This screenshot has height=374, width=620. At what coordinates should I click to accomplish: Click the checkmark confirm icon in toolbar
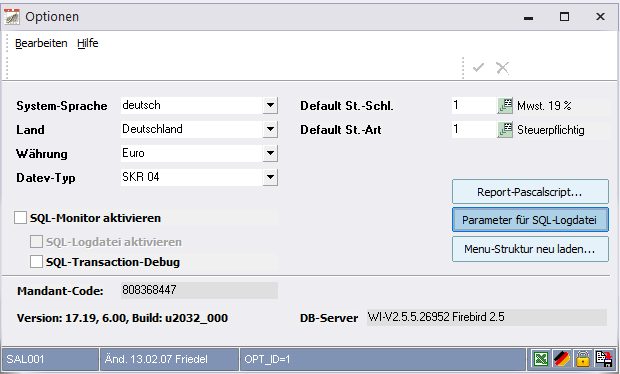pos(478,68)
